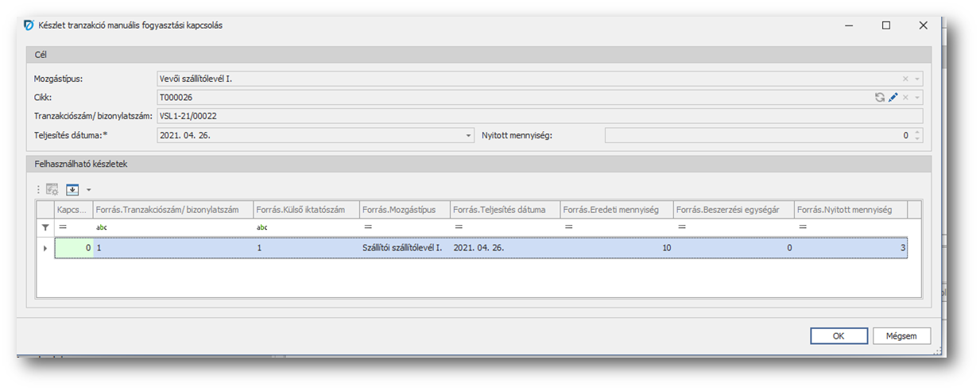Click the refresh icon in the Cikk field
This screenshot has width=980, height=391.
tap(880, 97)
